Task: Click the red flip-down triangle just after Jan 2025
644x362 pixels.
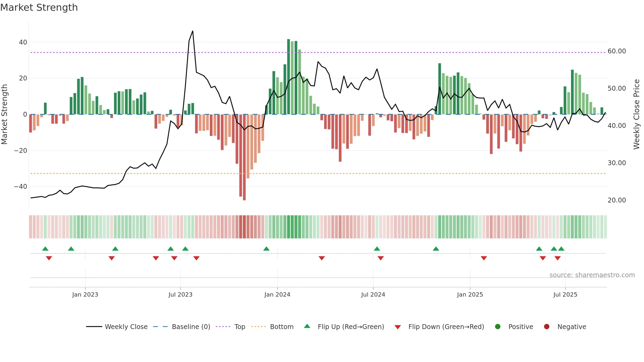Action: click(484, 258)
